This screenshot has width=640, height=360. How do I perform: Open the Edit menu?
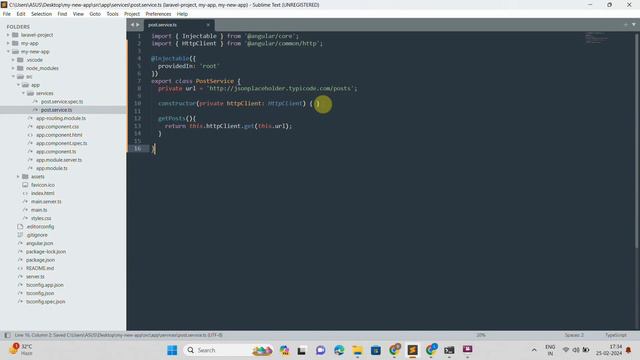21,14
